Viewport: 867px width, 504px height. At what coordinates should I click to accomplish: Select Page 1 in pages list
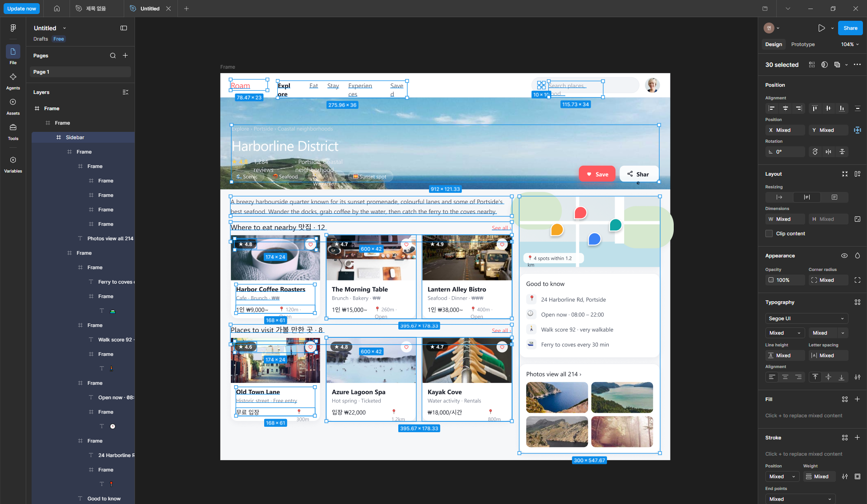[x=80, y=72]
